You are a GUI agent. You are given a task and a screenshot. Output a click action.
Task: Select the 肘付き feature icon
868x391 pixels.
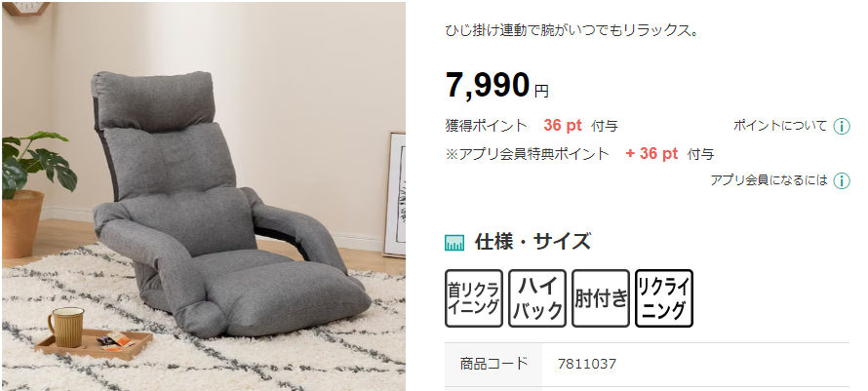[601, 298]
